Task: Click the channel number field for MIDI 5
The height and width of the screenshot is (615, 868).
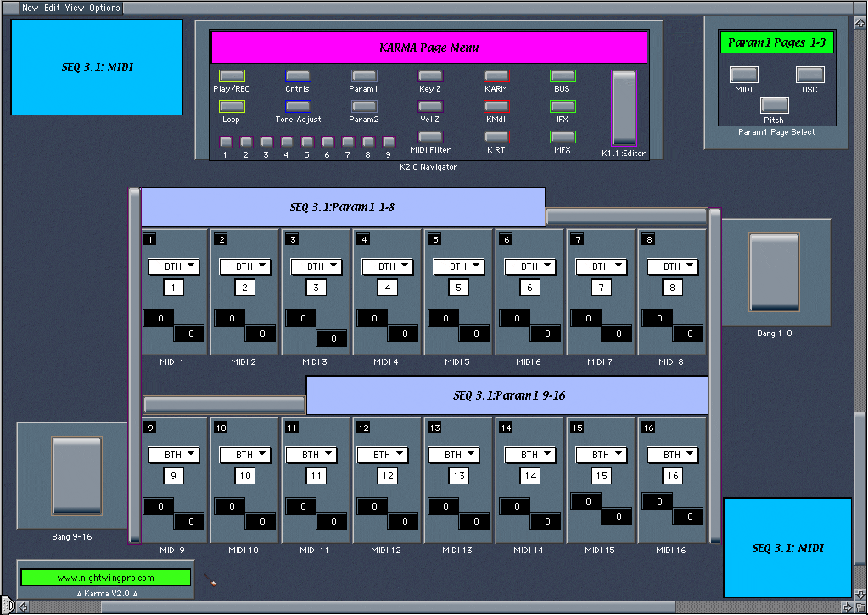Action: tap(458, 288)
